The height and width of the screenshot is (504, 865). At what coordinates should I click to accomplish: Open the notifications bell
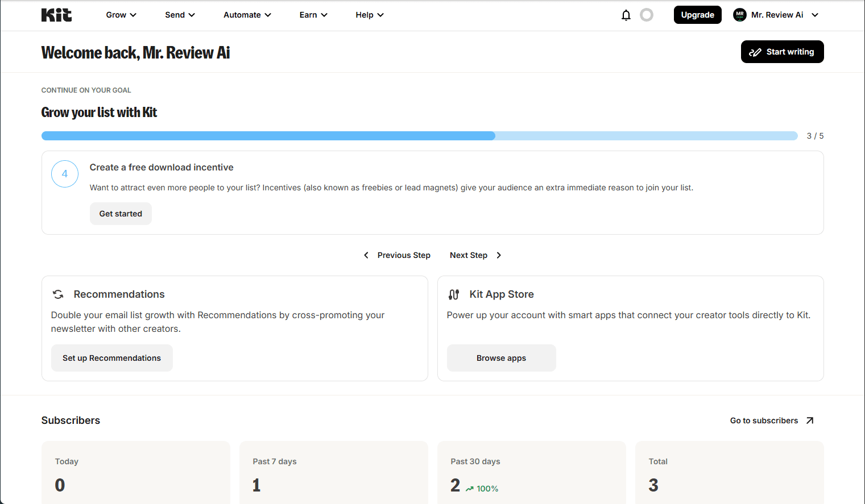click(626, 15)
